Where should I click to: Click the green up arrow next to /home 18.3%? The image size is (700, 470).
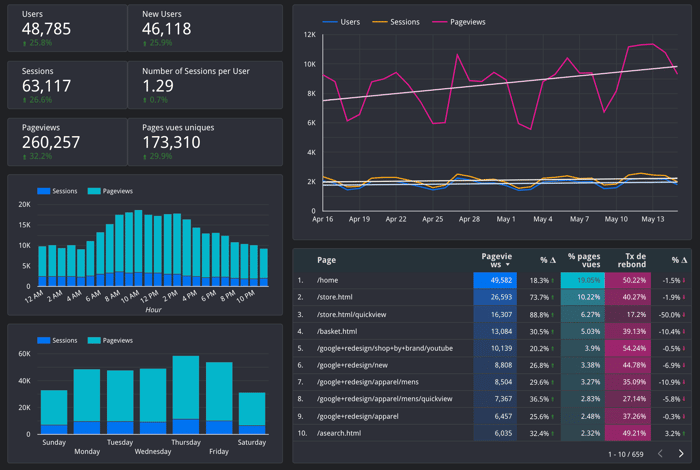pos(553,281)
